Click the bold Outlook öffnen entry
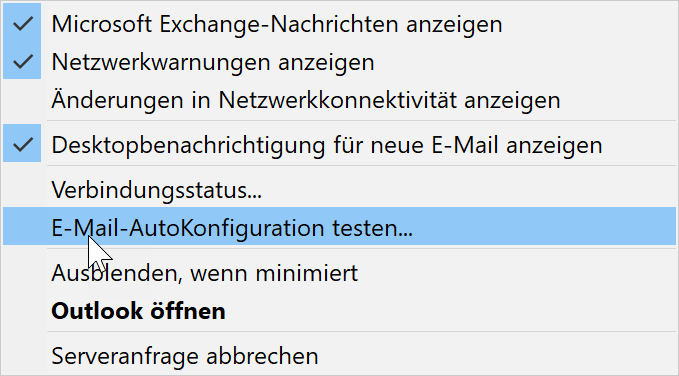The height and width of the screenshot is (376, 679). pos(340,310)
